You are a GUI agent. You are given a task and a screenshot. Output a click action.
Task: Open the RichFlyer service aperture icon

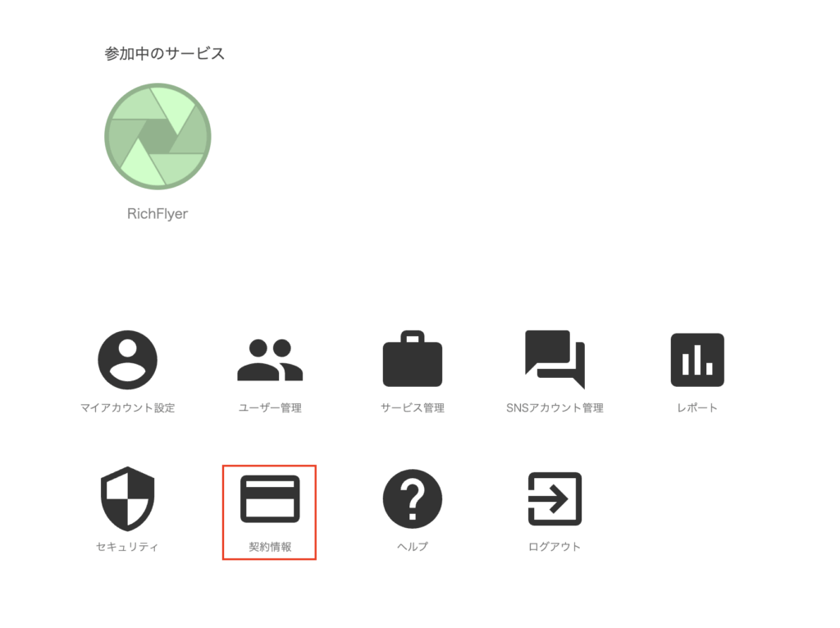click(x=157, y=136)
